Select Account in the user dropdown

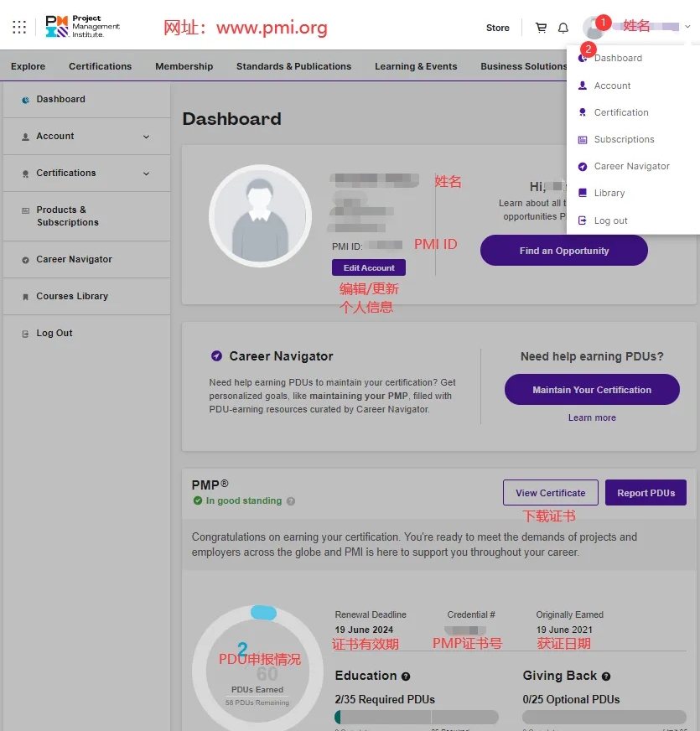pos(612,86)
